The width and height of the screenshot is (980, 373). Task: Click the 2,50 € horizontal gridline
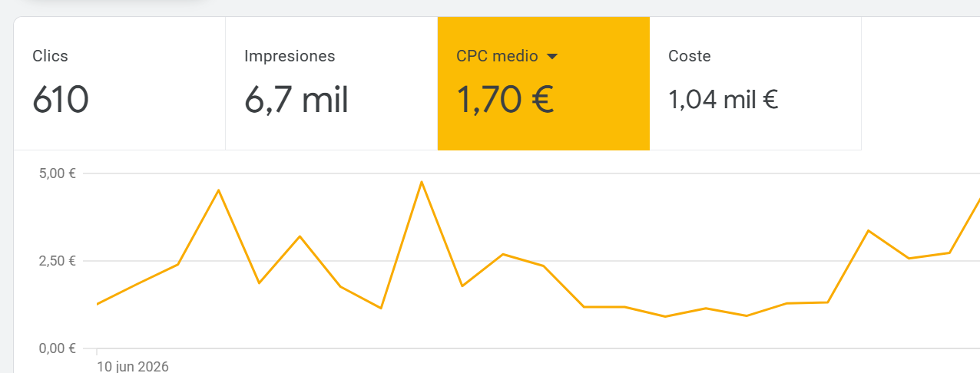pos(531,261)
